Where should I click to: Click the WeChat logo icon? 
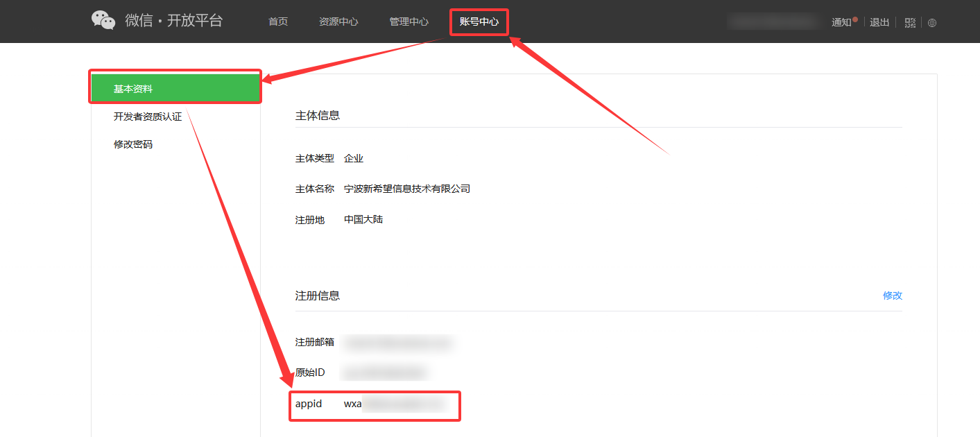click(103, 21)
